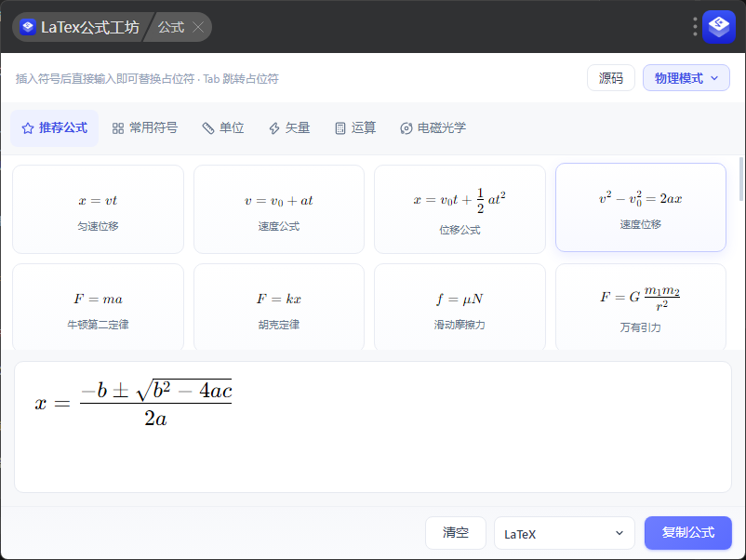
Task: Select the 推荐公式 tab
Action: click(55, 128)
